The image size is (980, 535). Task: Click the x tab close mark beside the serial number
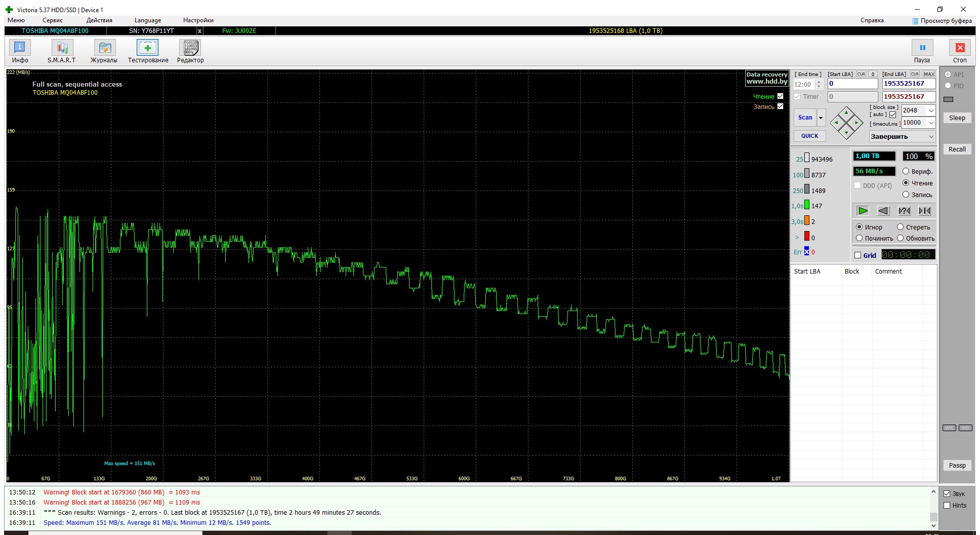click(199, 31)
